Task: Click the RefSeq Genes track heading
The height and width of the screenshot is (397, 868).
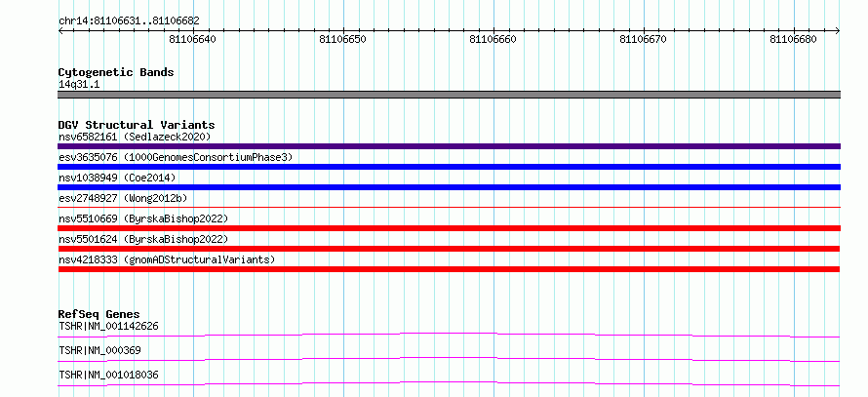Action: 99,314
